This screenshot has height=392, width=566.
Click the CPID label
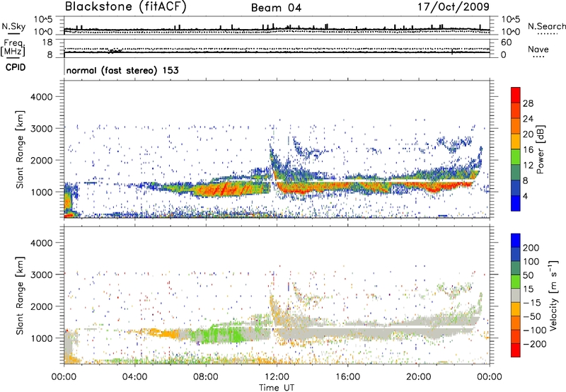(x=16, y=67)
